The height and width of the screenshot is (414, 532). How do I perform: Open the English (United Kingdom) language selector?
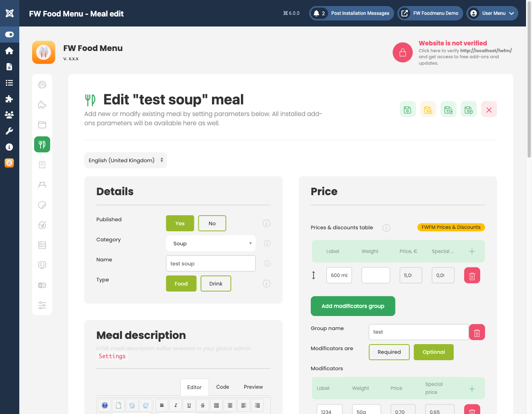point(125,160)
